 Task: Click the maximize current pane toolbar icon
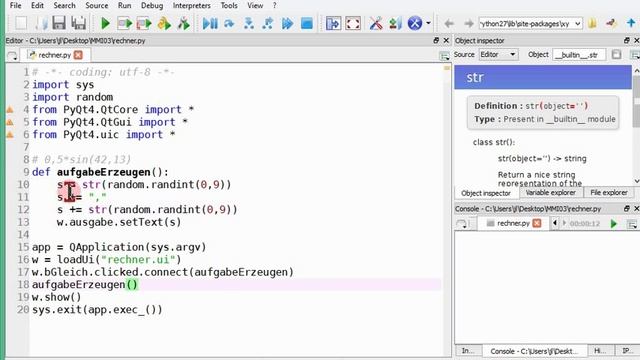coord(333,23)
